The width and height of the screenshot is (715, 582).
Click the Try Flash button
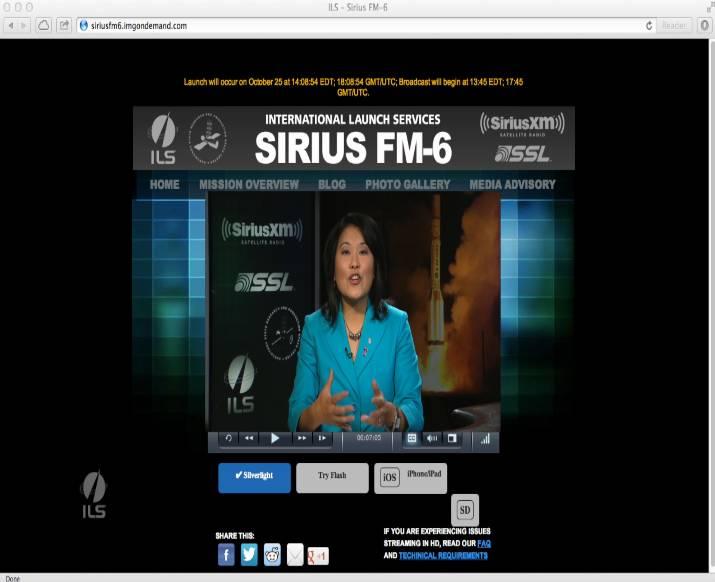click(x=332, y=478)
